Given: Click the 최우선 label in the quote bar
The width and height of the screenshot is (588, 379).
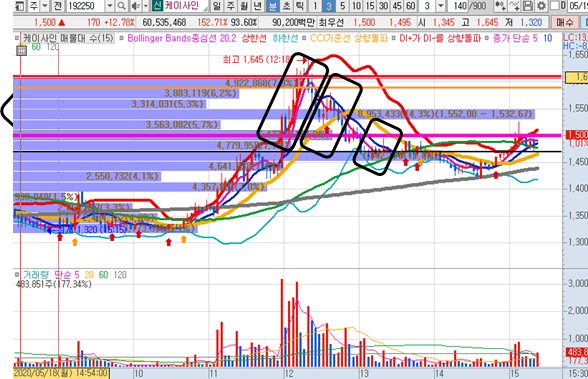Looking at the screenshot, I should (331, 22).
